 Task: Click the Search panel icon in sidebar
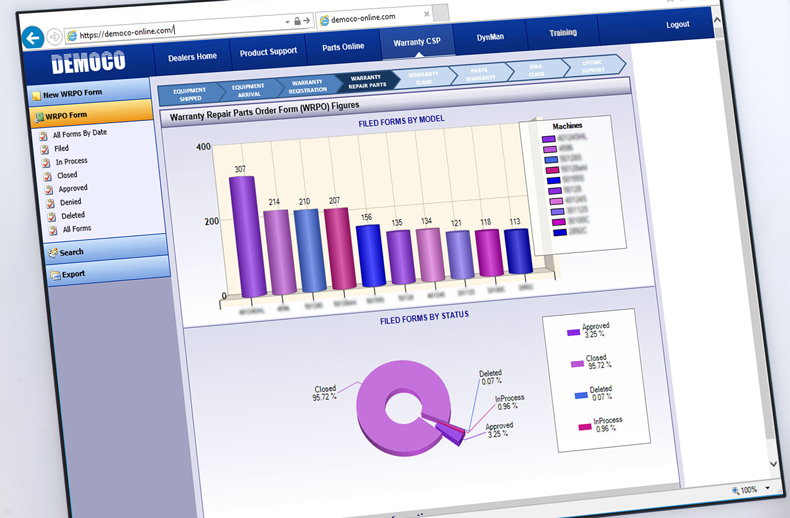coord(52,253)
